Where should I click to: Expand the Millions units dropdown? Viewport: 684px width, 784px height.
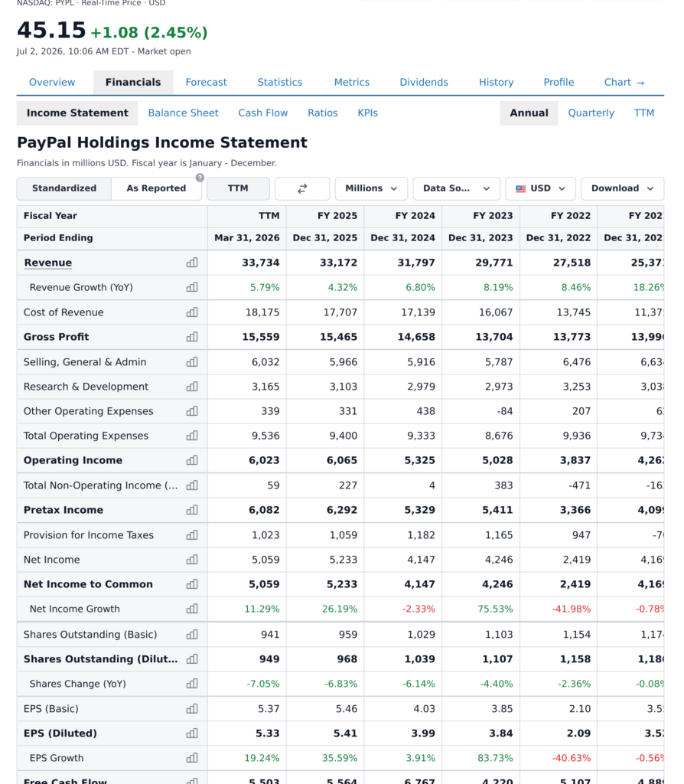[371, 188]
